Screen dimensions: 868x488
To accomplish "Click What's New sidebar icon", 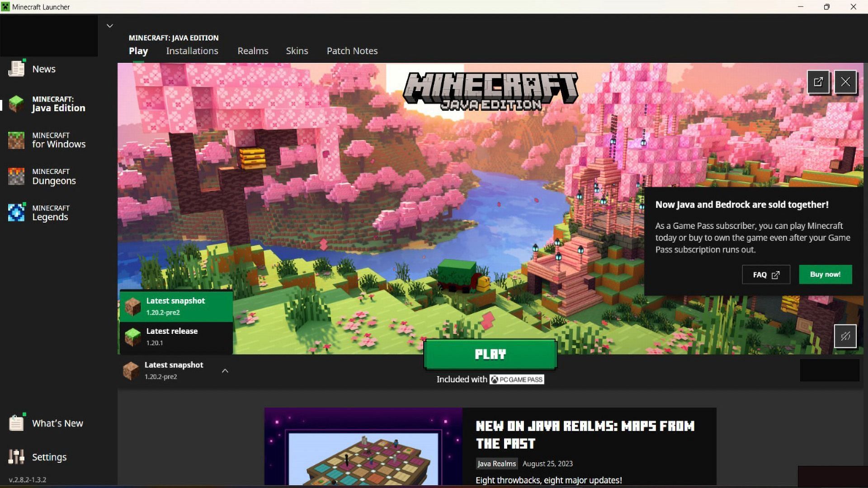I will (x=16, y=423).
